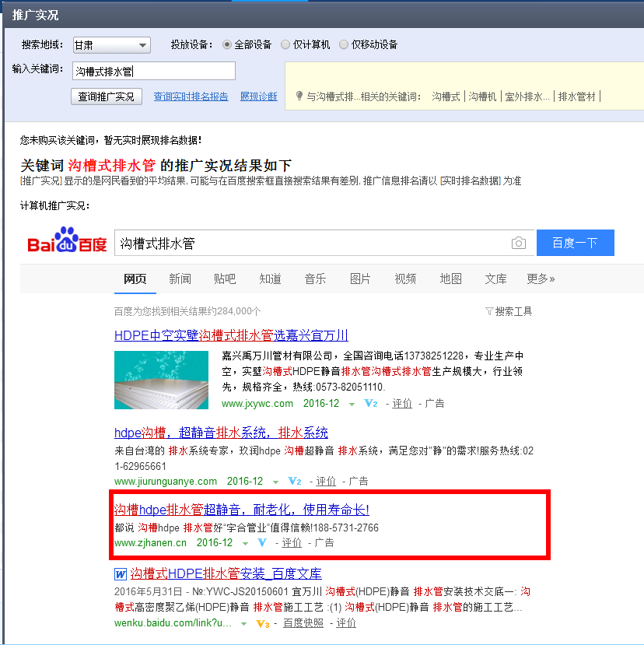Click 评价 link for www.jiurunguanye.com
This screenshot has width=644, height=645.
(x=326, y=481)
